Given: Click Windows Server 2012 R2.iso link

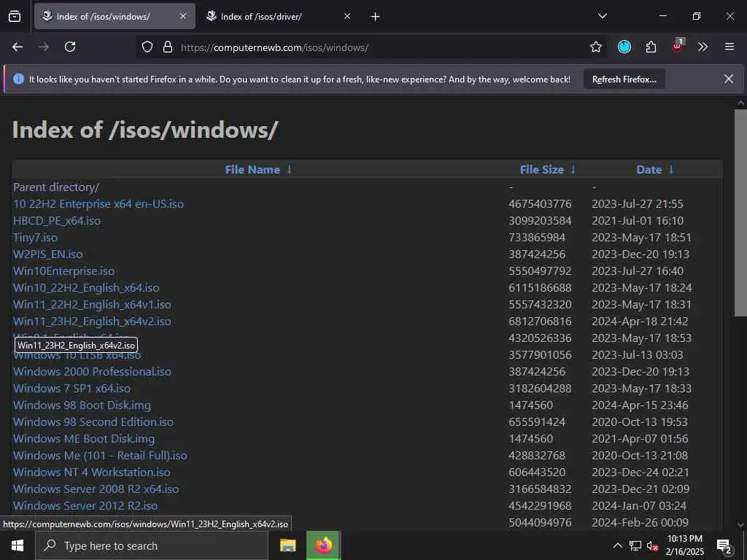Looking at the screenshot, I should (x=85, y=505).
